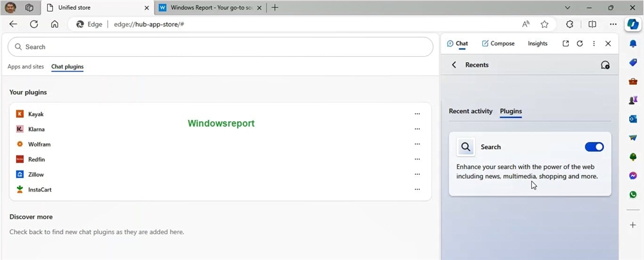
Task: Click the Insights tab in the sidebar
Action: click(537, 44)
